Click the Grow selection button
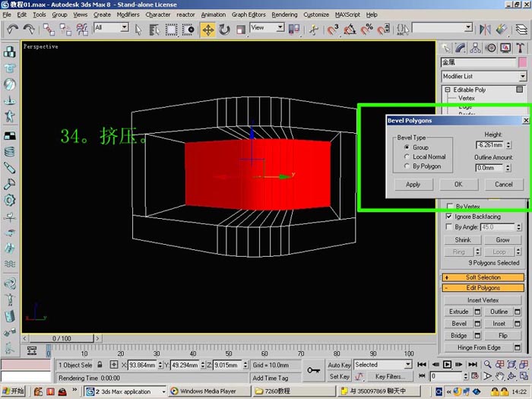The height and width of the screenshot is (399, 532). (x=502, y=240)
